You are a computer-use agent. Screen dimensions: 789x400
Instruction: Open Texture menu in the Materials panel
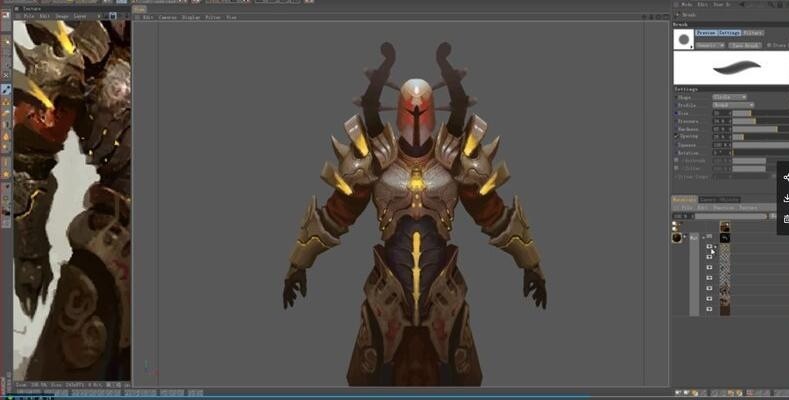pos(748,208)
